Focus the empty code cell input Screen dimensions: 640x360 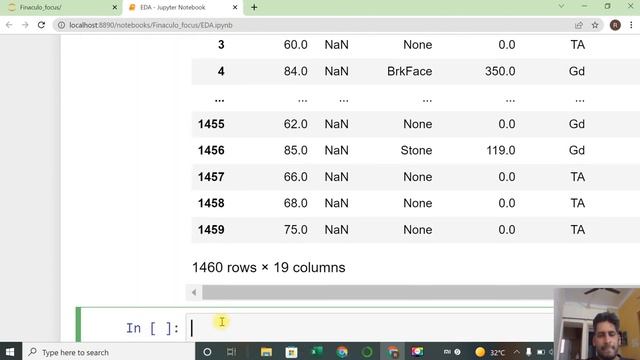pos(369,327)
